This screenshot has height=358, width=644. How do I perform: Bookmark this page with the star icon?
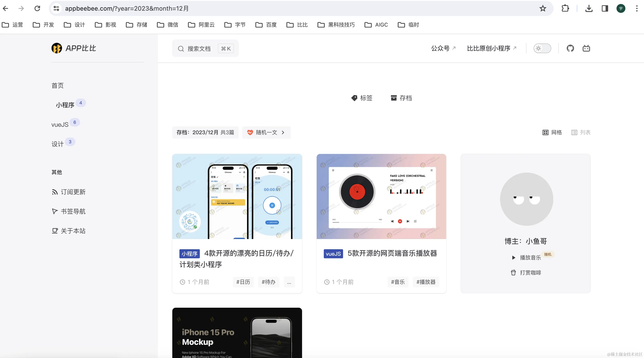542,8
